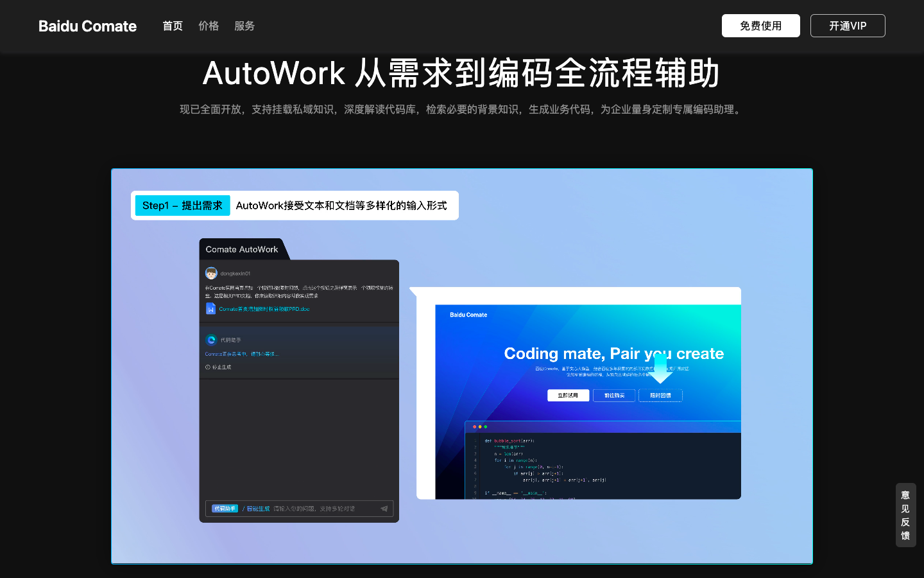
Task: Click the 免费使用 button
Action: [x=761, y=26]
